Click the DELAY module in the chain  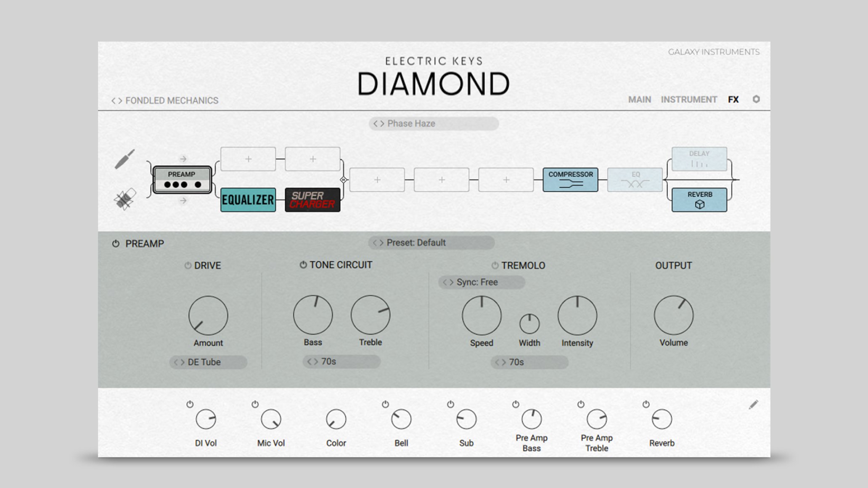699,159
